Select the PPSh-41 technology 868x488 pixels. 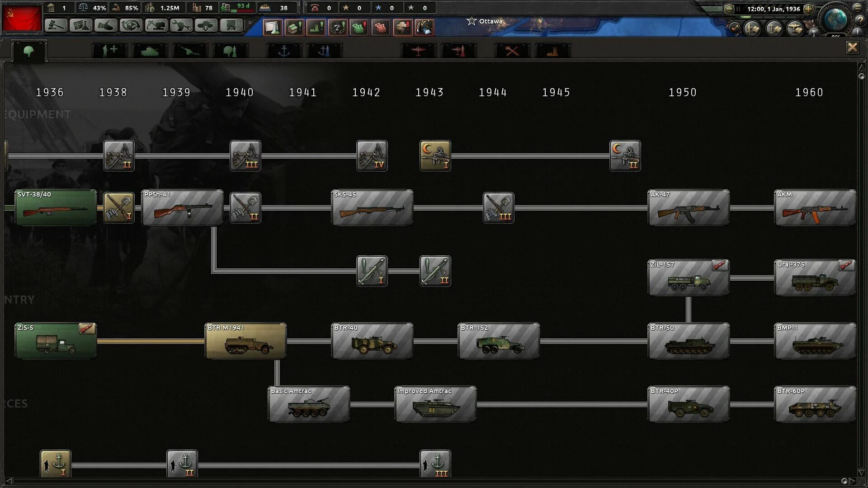pyautogui.click(x=182, y=207)
